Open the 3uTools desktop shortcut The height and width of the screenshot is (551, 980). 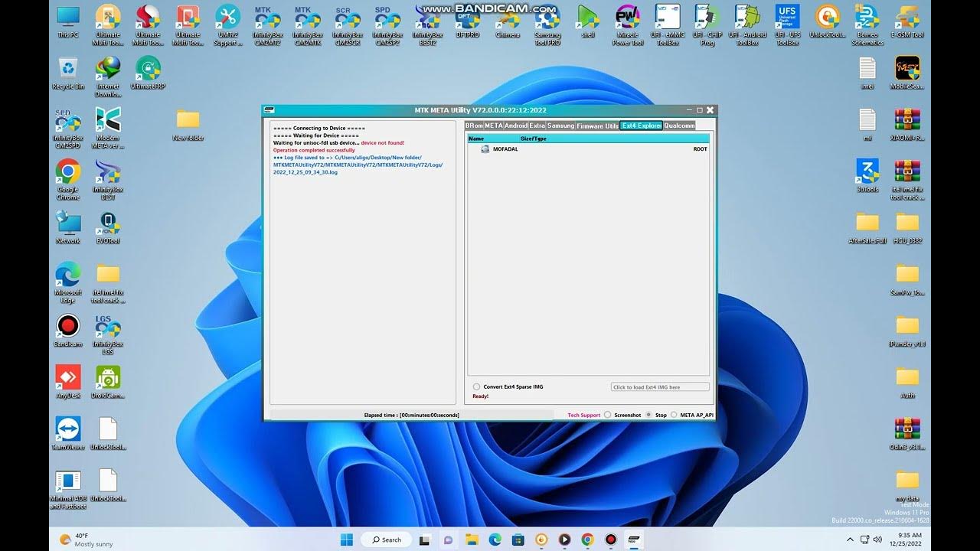pos(867,176)
